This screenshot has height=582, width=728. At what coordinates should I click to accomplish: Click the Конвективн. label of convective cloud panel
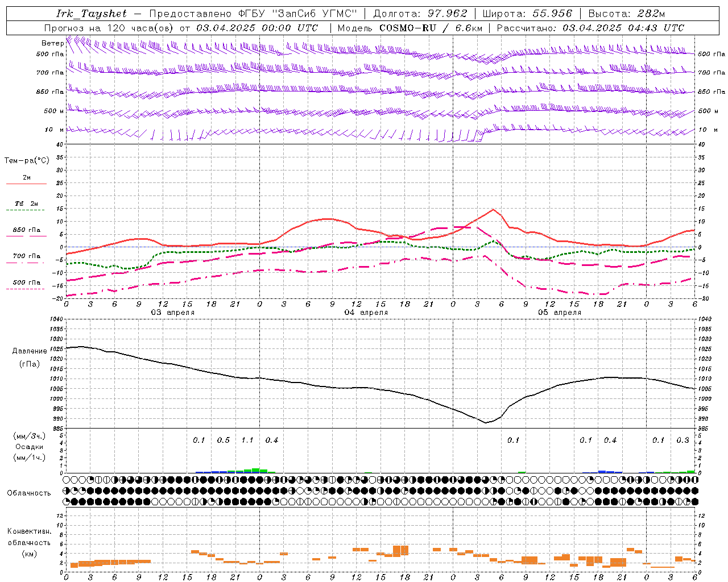coord(29,531)
